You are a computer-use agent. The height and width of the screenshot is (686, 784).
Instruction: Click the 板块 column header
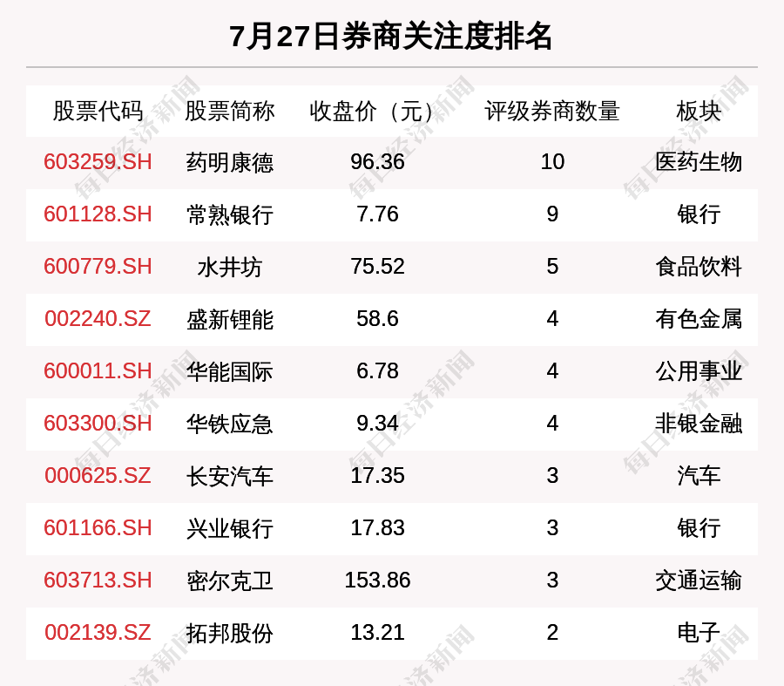coord(699,111)
